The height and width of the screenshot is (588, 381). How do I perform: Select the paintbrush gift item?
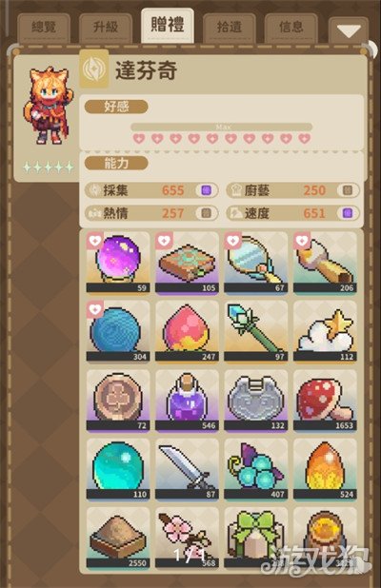tap(325, 263)
